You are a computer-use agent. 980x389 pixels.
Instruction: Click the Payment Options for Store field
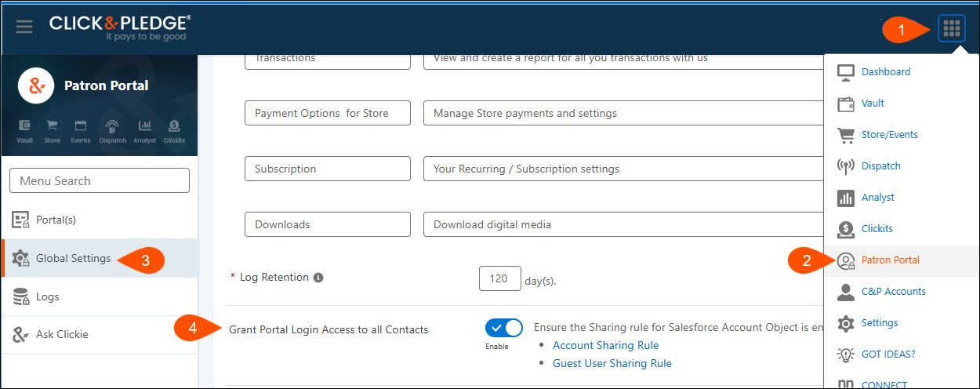[328, 113]
